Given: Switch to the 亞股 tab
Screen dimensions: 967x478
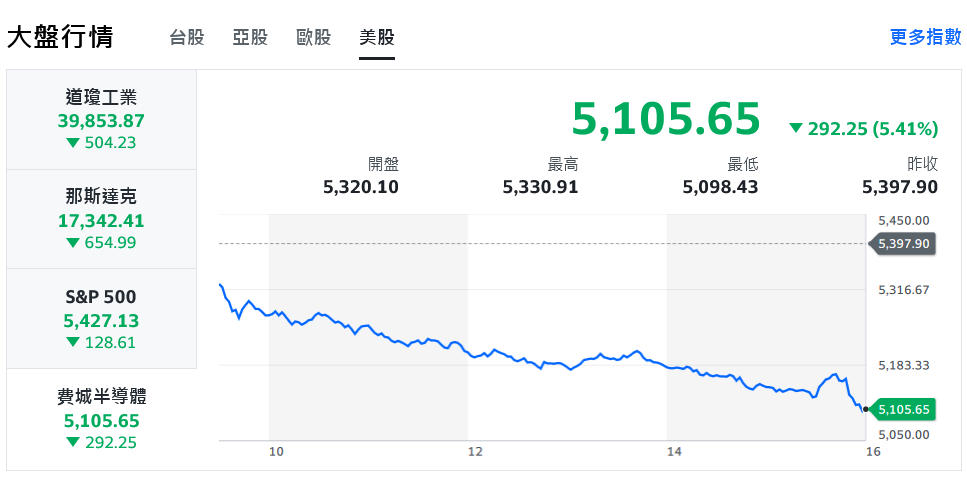Looking at the screenshot, I should point(250,38).
